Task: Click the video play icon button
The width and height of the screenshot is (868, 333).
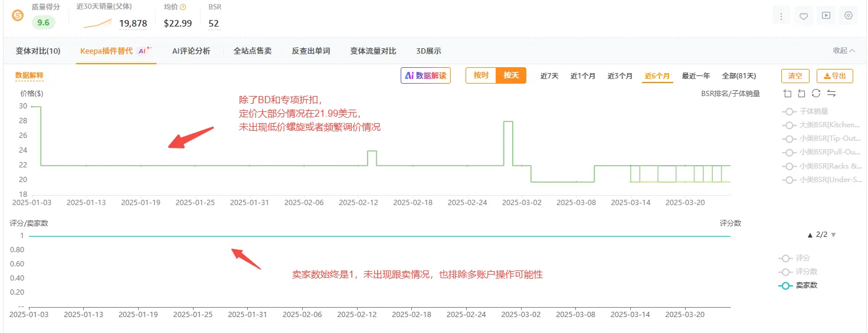Action: pyautogui.click(x=826, y=16)
